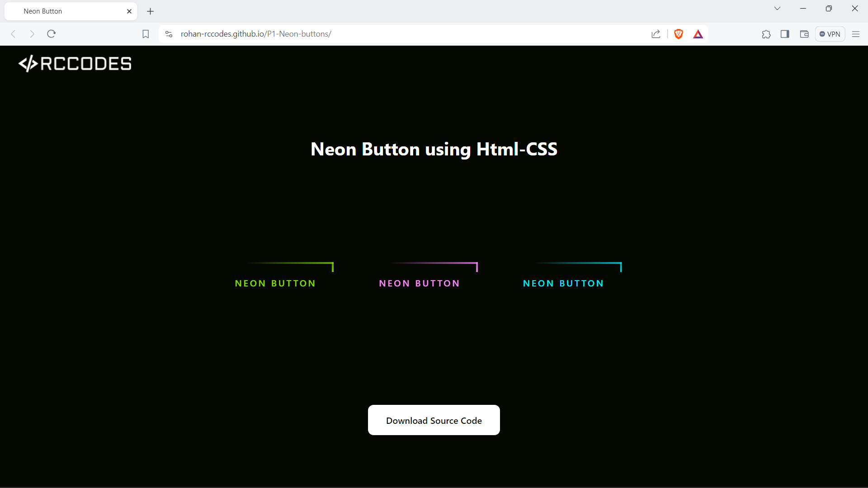Viewport: 868px width, 488px height.
Task: Click the RCCODES logo
Action: (x=75, y=64)
